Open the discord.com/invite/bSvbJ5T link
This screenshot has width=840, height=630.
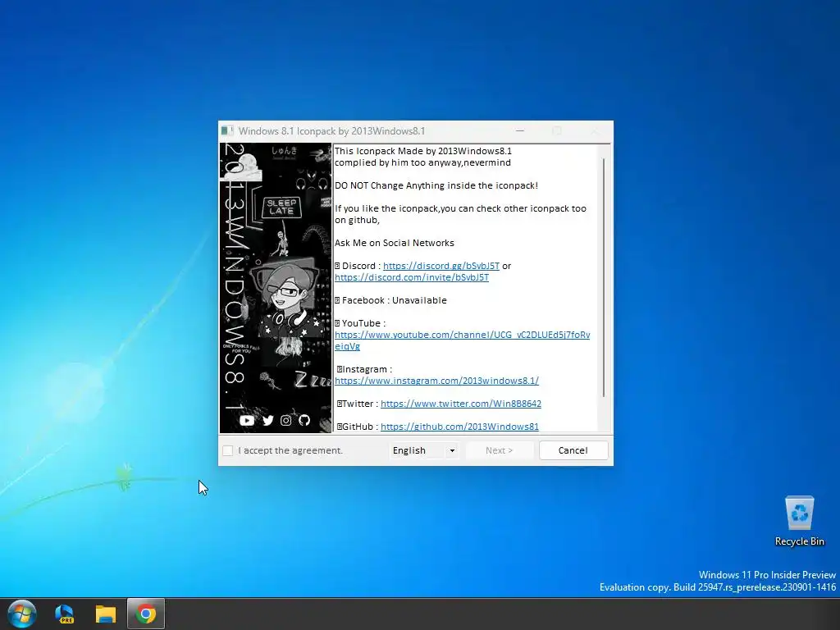point(412,277)
